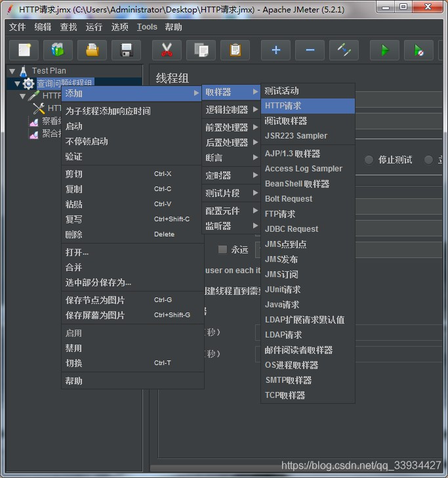Image resolution: width=448 pixels, height=478 pixels.
Task: Select FTP请求 sampler entry
Action: 308,214
